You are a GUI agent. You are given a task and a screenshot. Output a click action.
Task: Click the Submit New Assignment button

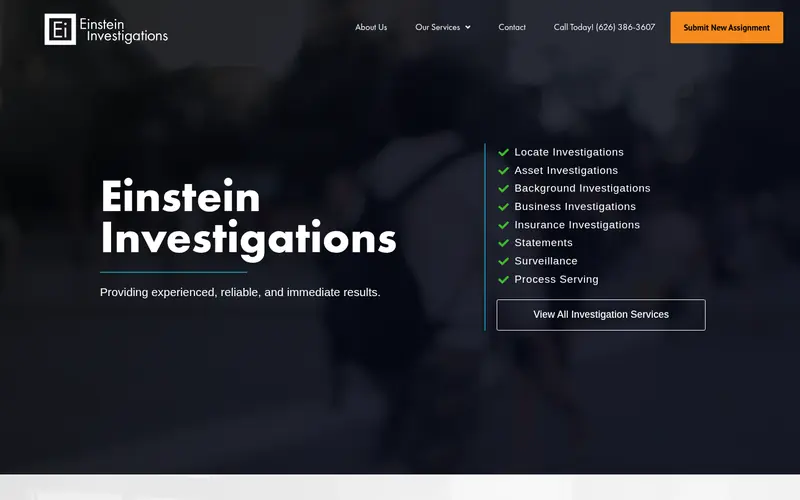(727, 28)
